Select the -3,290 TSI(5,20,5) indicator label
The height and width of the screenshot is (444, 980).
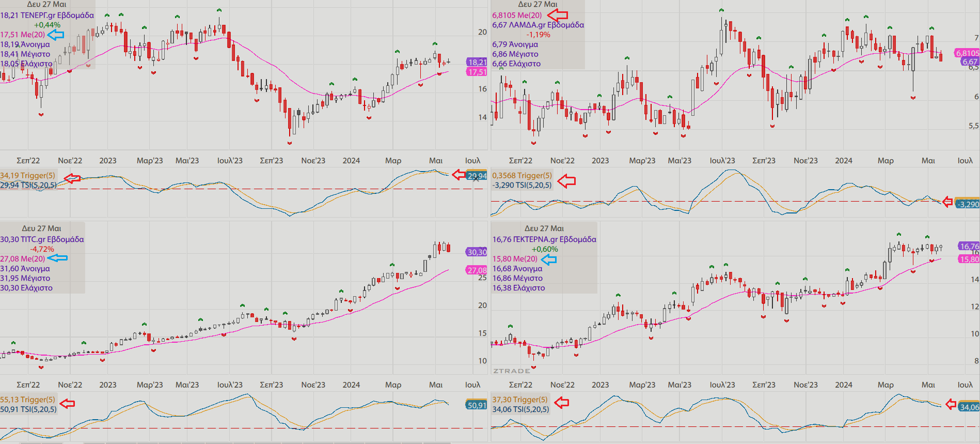[x=521, y=185]
